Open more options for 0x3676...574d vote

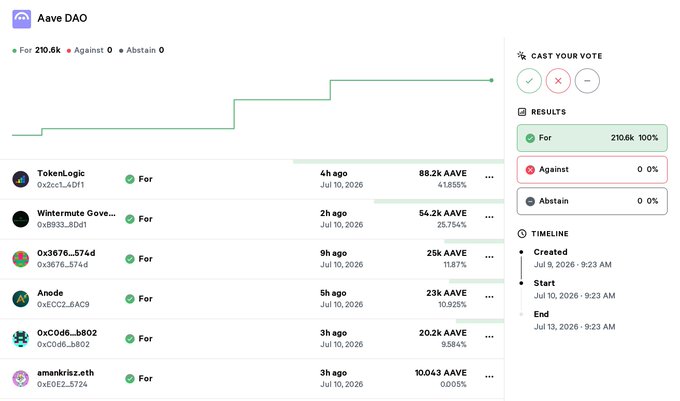pyautogui.click(x=489, y=257)
